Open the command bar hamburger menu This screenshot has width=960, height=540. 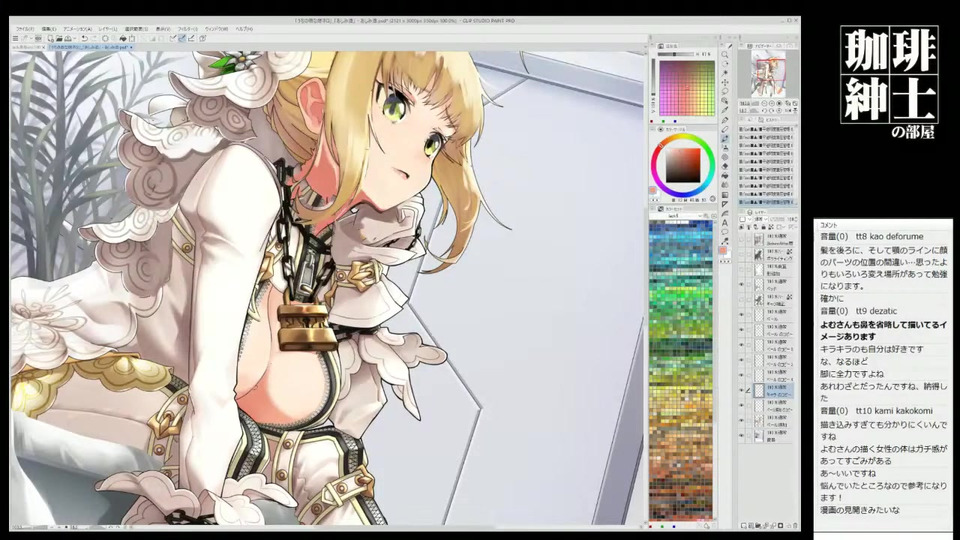pyautogui.click(x=15, y=38)
